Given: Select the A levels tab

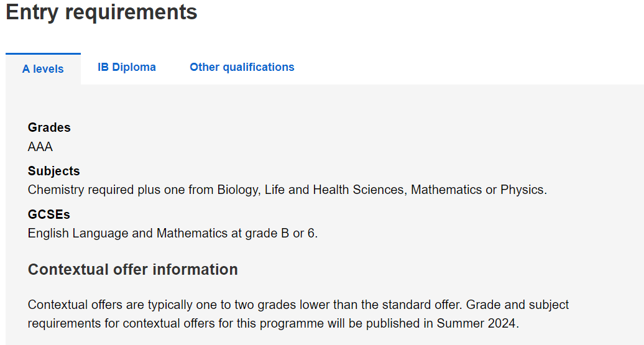Looking at the screenshot, I should click(43, 69).
